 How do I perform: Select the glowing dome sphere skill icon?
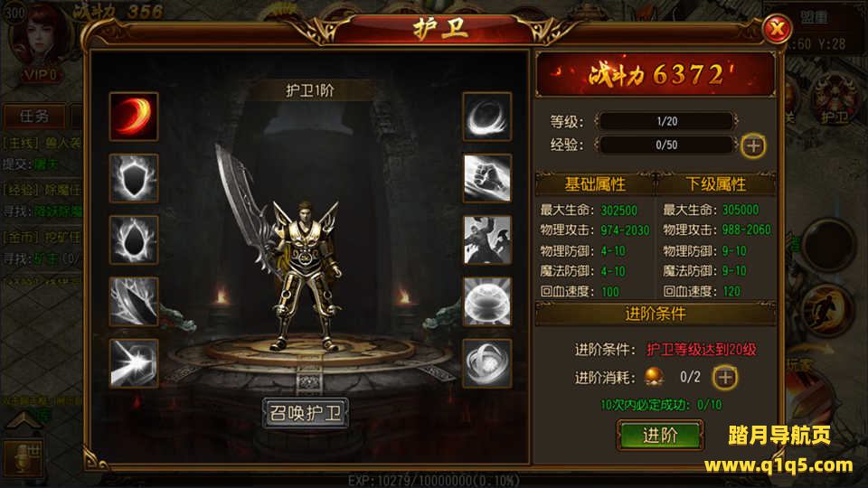click(487, 302)
